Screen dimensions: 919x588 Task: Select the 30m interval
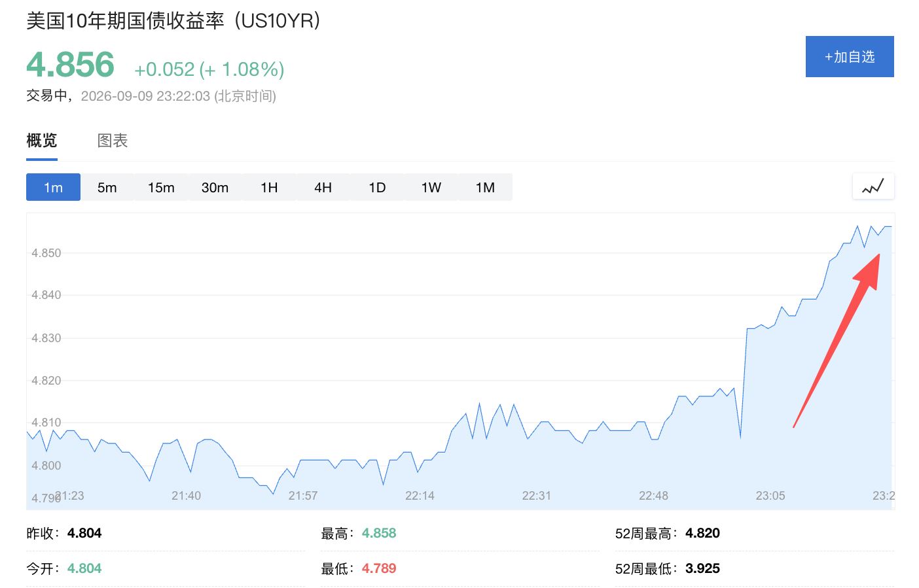(x=215, y=188)
